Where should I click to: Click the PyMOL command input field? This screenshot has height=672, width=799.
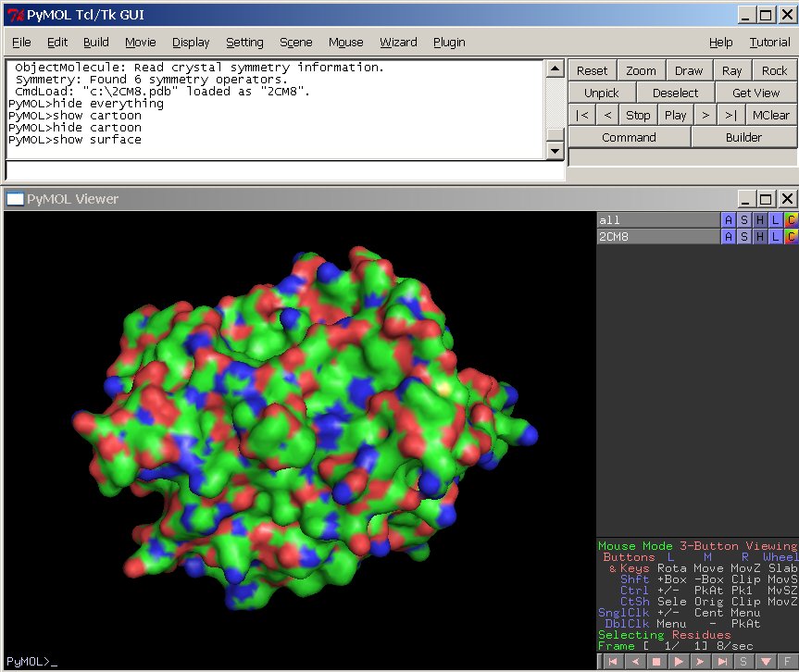(x=284, y=170)
